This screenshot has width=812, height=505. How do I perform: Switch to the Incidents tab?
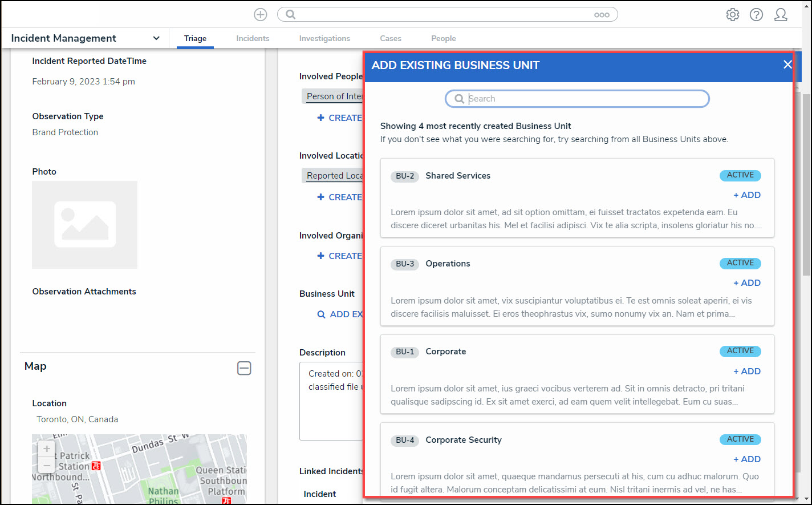click(x=253, y=38)
